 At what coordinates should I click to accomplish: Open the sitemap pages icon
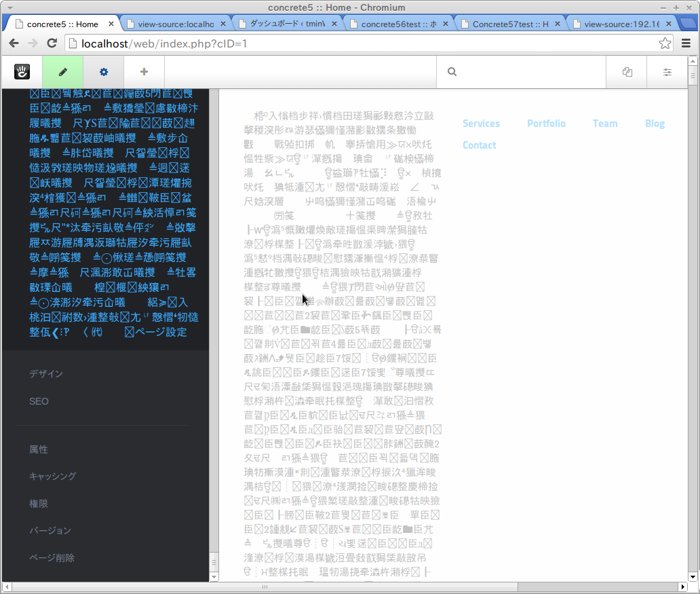point(627,72)
